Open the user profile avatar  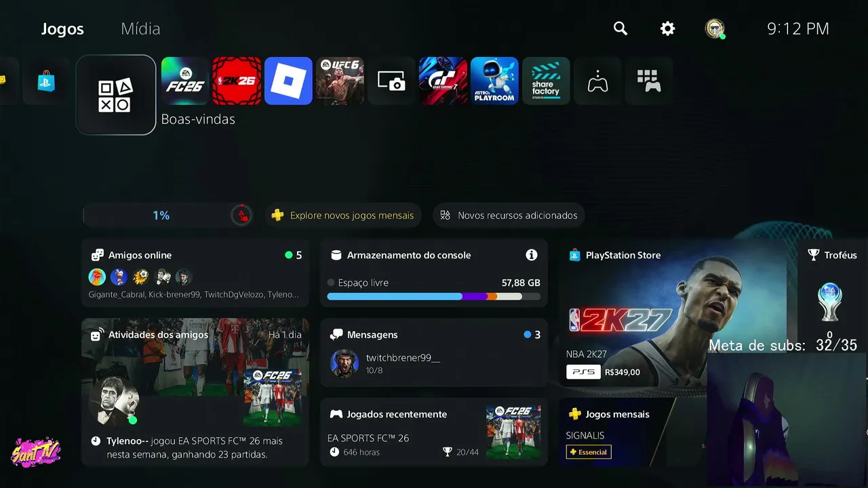tap(715, 28)
